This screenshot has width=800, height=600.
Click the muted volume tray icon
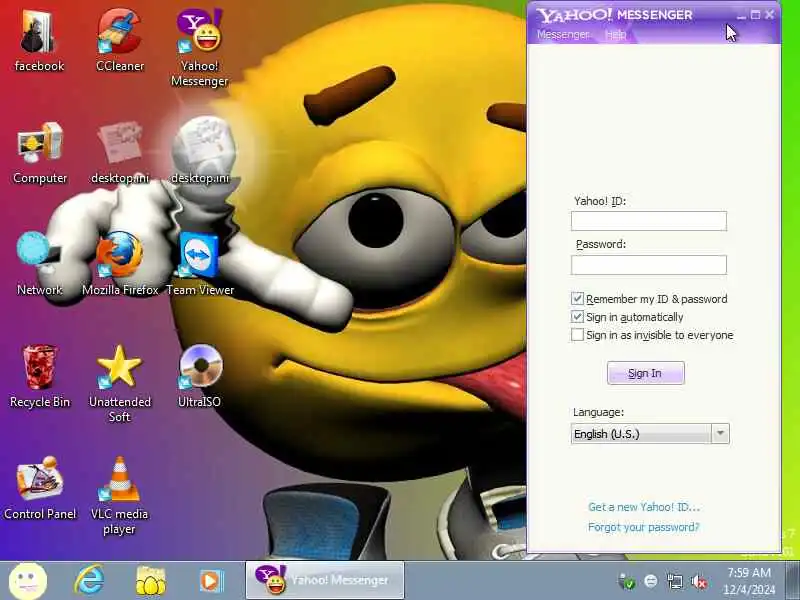tap(699, 581)
